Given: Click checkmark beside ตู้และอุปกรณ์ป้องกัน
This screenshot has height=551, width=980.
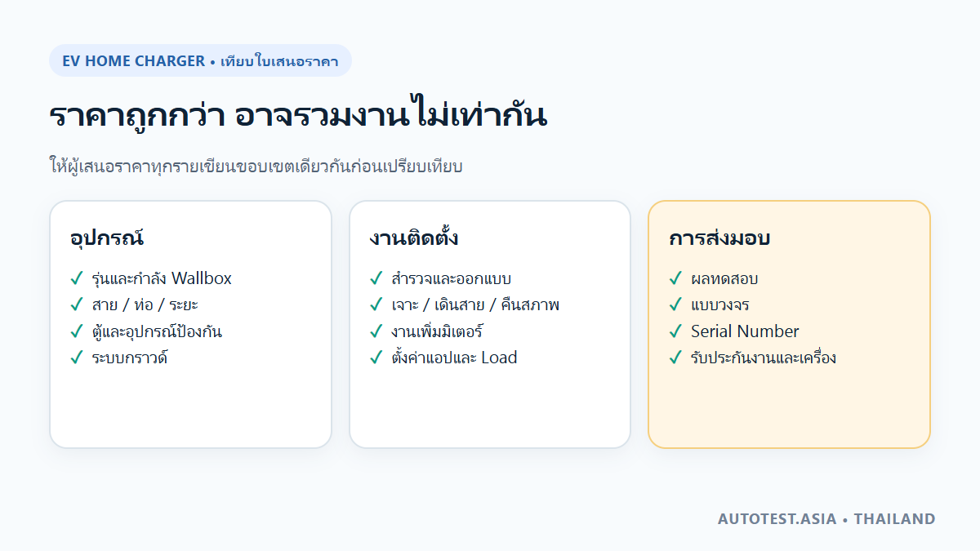Looking at the screenshot, I should tap(77, 331).
